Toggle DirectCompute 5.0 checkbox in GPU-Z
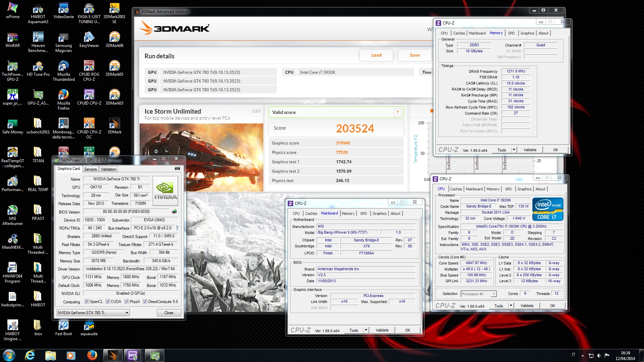The width and height of the screenshot is (644, 362). tap(145, 302)
